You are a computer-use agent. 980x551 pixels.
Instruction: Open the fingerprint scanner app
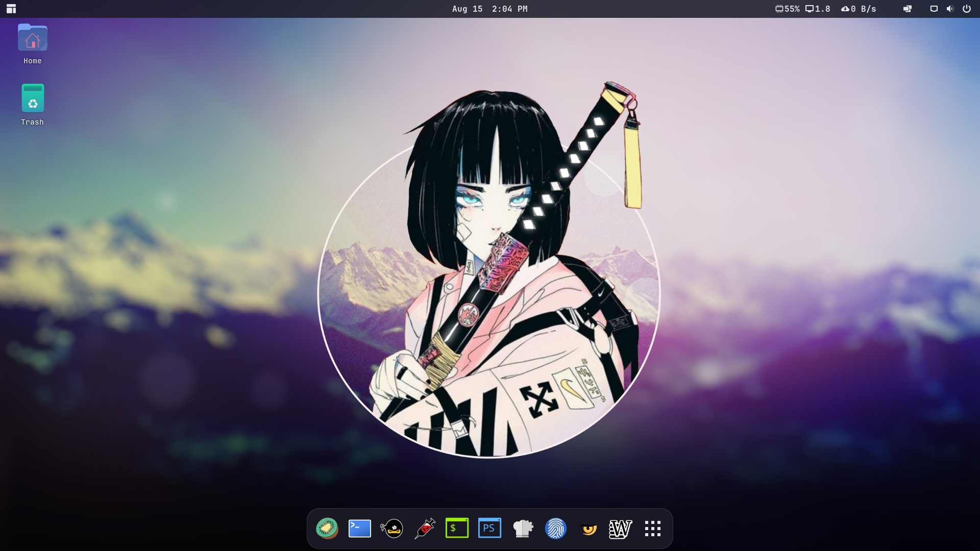[556, 528]
